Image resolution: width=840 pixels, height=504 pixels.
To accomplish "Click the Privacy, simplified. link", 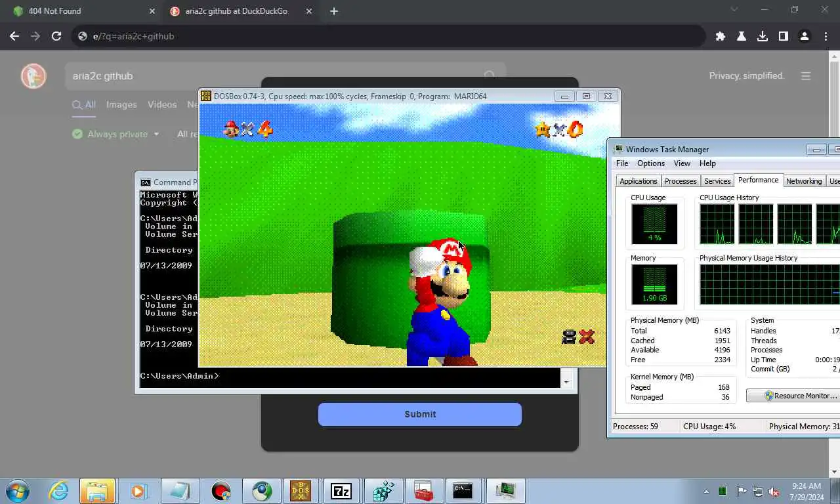I will [x=747, y=76].
